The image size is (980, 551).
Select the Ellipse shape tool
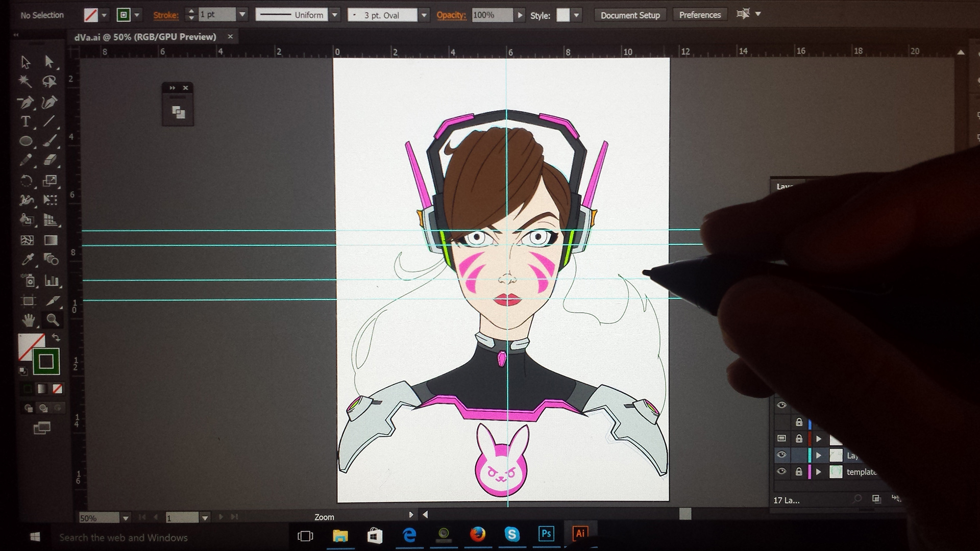click(26, 141)
